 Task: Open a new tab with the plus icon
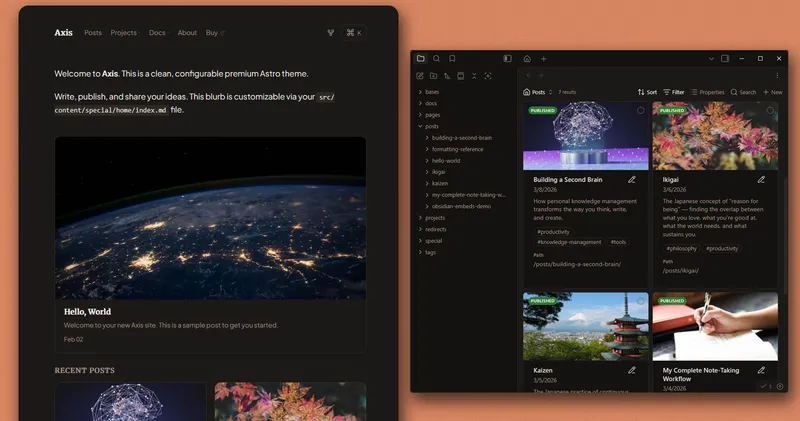543,59
